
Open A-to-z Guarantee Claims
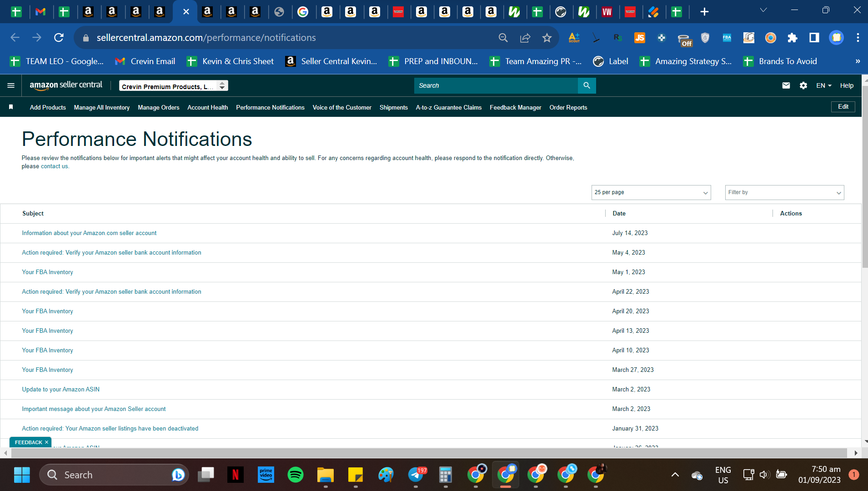pyautogui.click(x=449, y=107)
